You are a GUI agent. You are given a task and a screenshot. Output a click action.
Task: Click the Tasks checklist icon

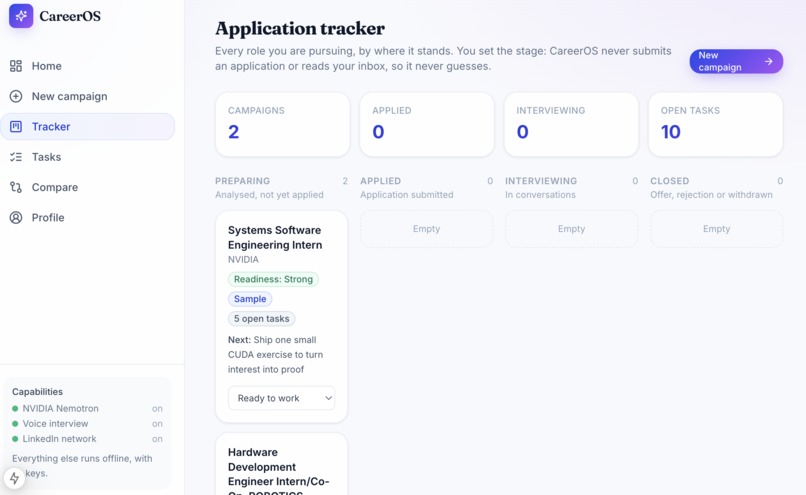[x=16, y=157]
